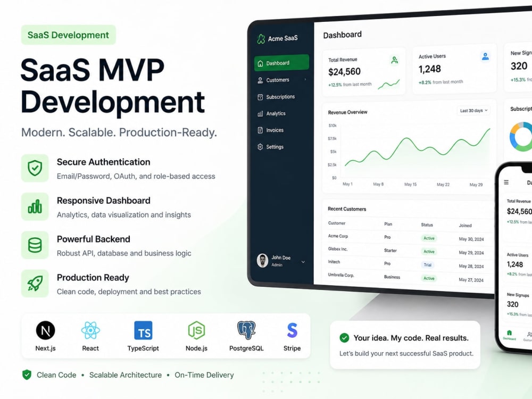Click Active status badge for Globex Inc.

pyautogui.click(x=429, y=252)
